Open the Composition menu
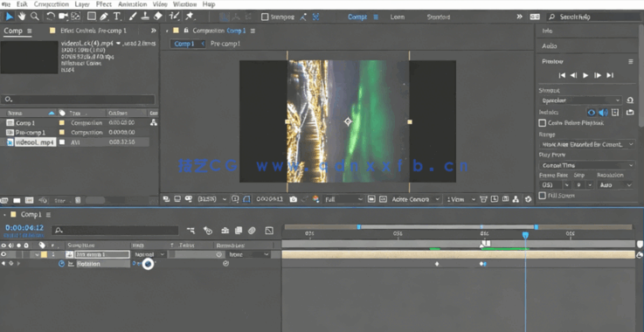644x332 pixels. (52, 4)
